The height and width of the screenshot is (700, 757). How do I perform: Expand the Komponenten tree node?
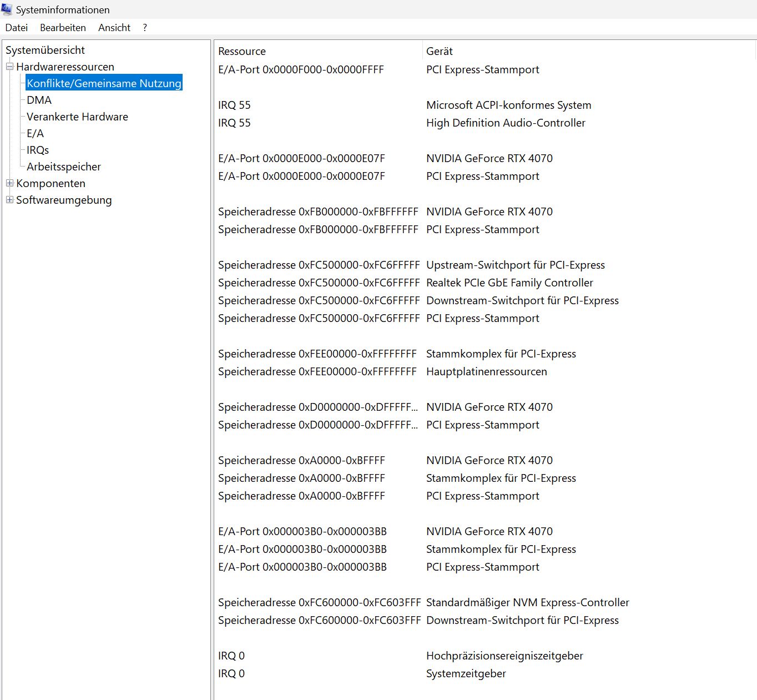pos(9,183)
